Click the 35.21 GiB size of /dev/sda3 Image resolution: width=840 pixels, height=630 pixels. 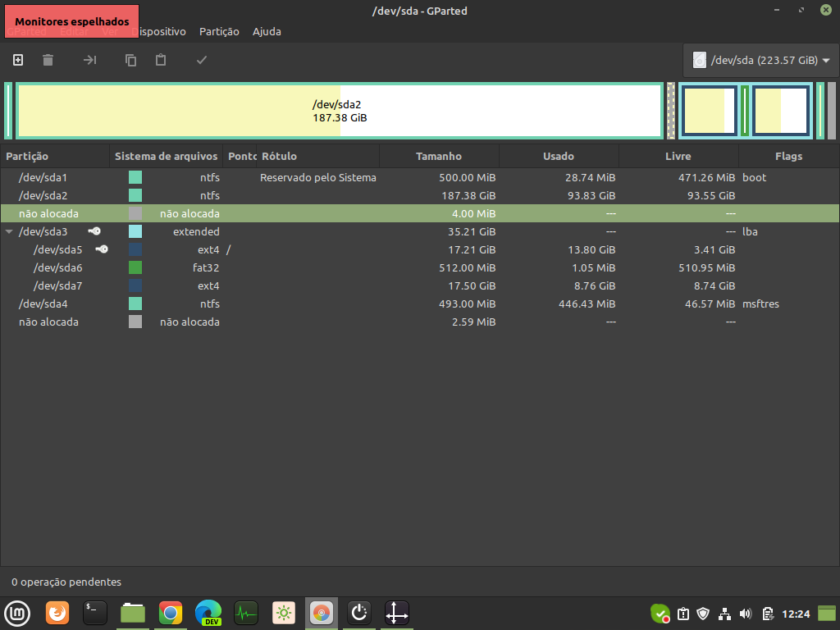click(472, 231)
